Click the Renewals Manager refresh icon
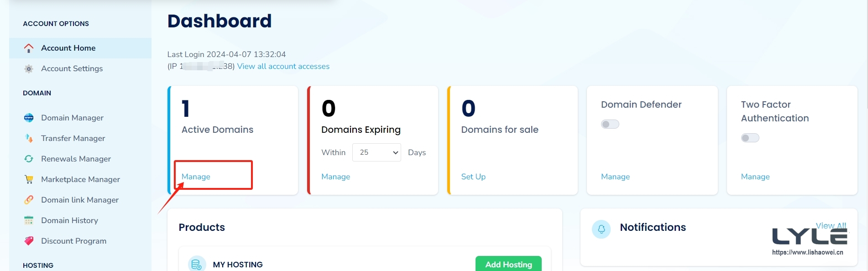Screen dimensions: 868x271 [29, 159]
